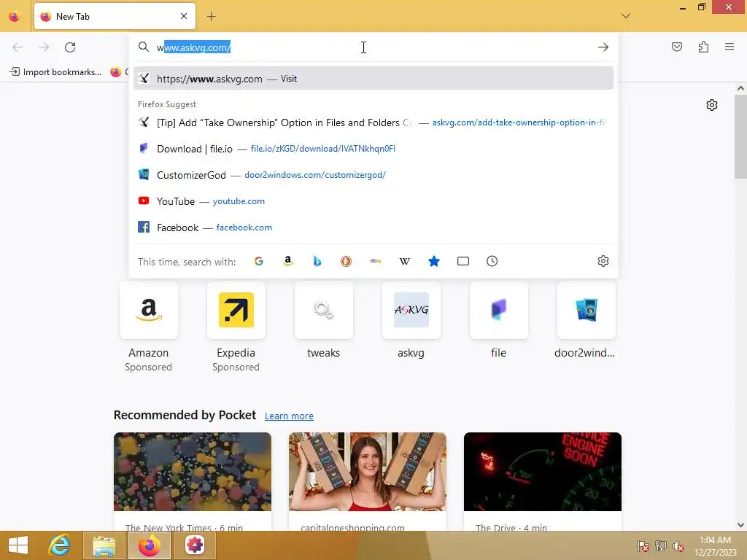Go forward with the forward arrow
The height and width of the screenshot is (560, 747).
(x=44, y=47)
